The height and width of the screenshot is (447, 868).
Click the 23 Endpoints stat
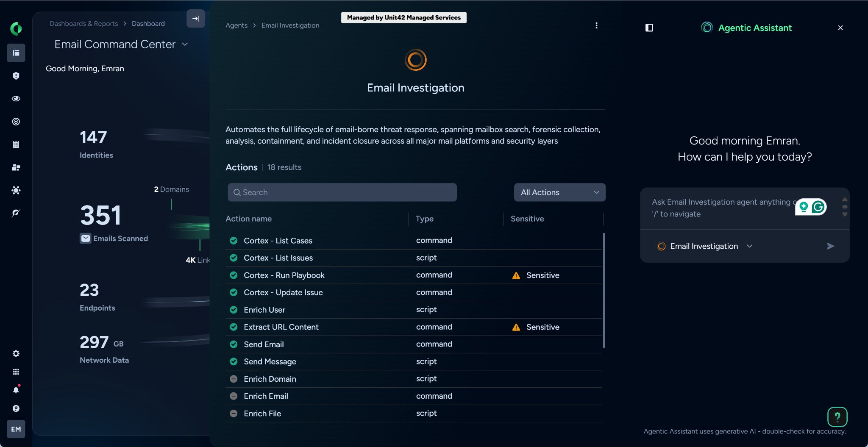click(x=97, y=297)
